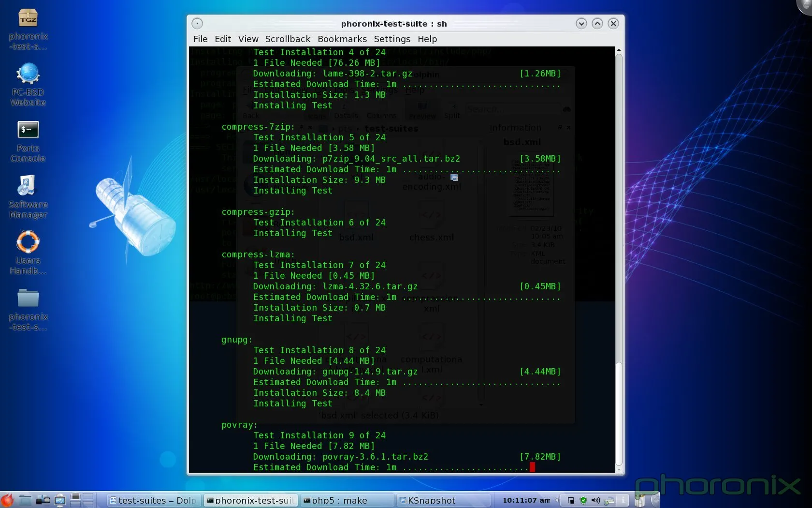Viewport: 812px width, 508px height.
Task: Click the '[7.82MB]' size value in terminal
Action: (x=540, y=457)
